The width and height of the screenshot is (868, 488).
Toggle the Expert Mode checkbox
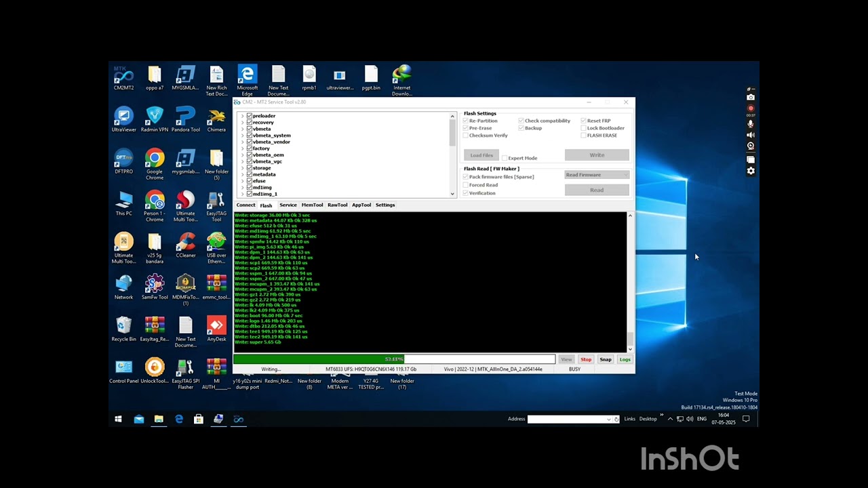tap(505, 158)
